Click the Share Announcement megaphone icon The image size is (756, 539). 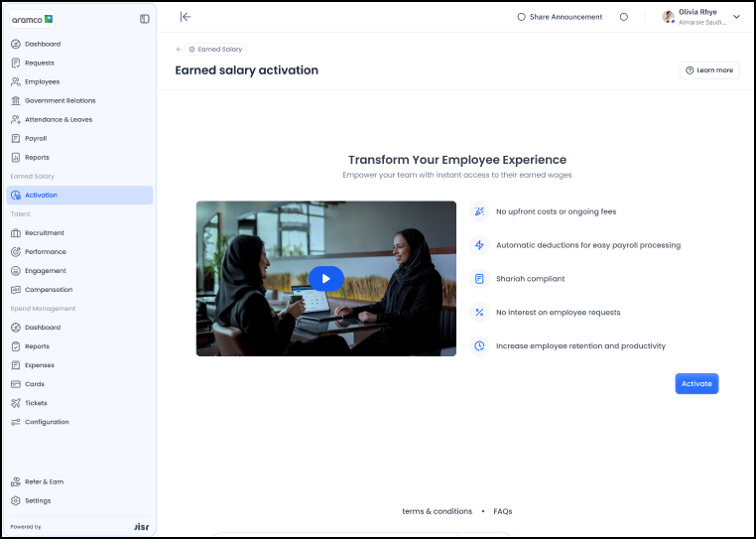point(522,17)
